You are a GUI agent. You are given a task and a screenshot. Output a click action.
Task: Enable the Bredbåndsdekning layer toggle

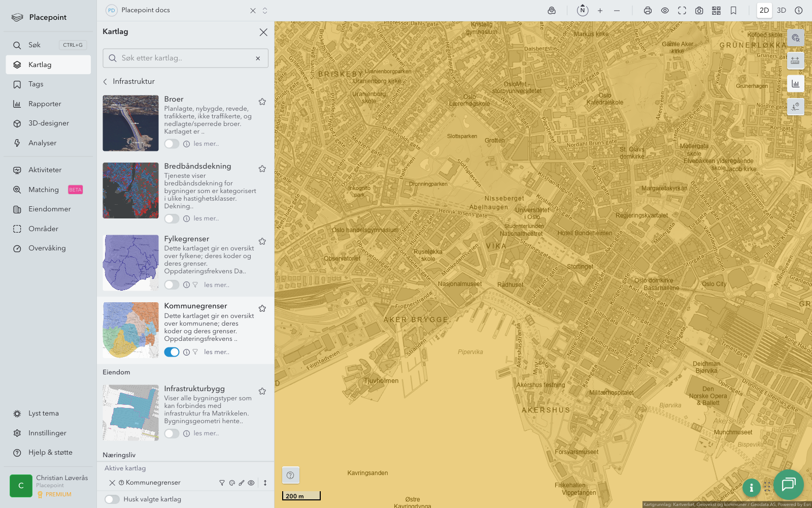coord(172,218)
